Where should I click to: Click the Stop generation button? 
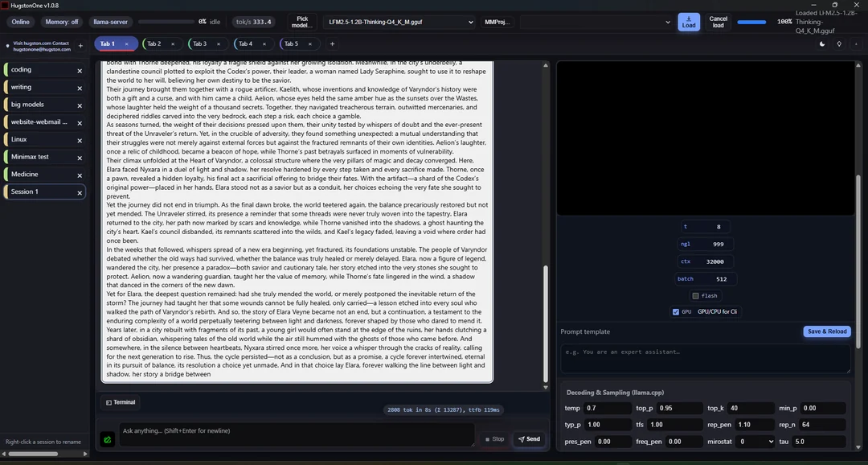(495, 439)
